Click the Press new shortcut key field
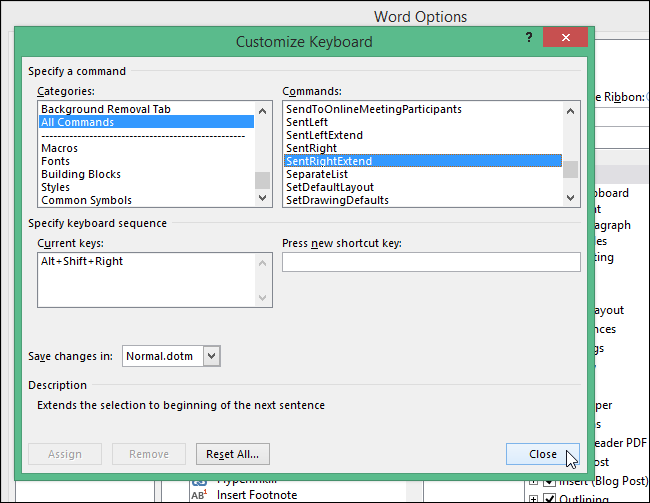This screenshot has height=503, width=650. pyautogui.click(x=430, y=262)
